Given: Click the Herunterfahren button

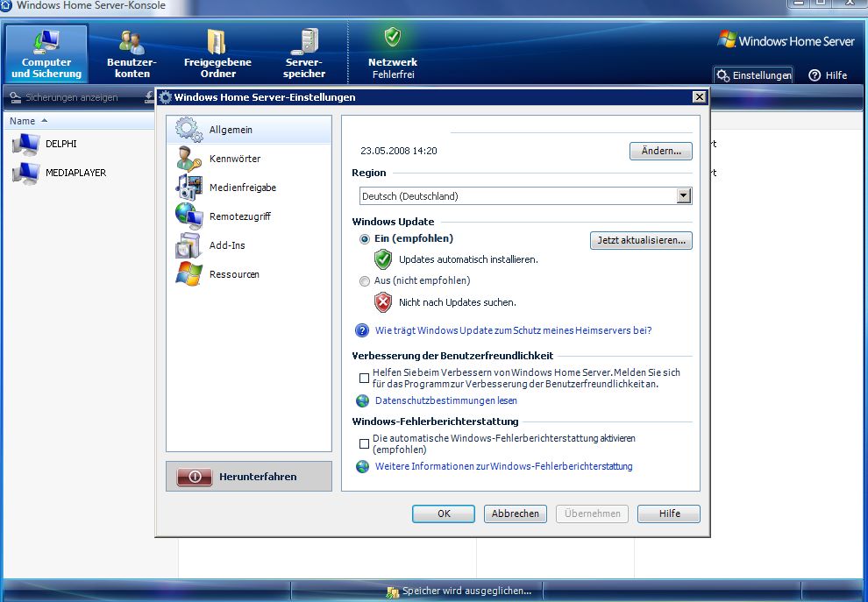Looking at the screenshot, I should tap(249, 477).
